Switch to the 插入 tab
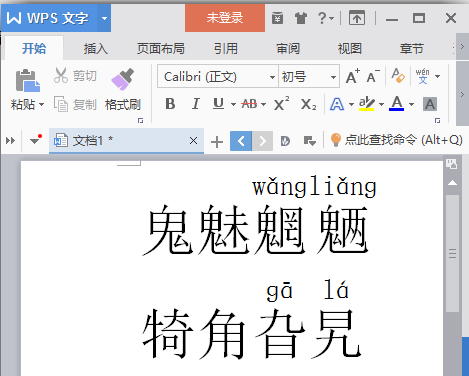The image size is (469, 376). pos(96,49)
